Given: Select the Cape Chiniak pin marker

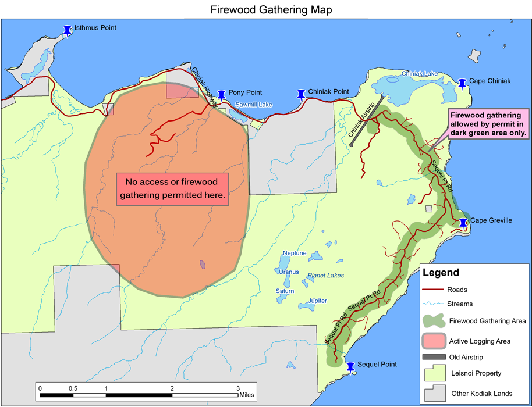Looking at the screenshot, I should tap(462, 83).
